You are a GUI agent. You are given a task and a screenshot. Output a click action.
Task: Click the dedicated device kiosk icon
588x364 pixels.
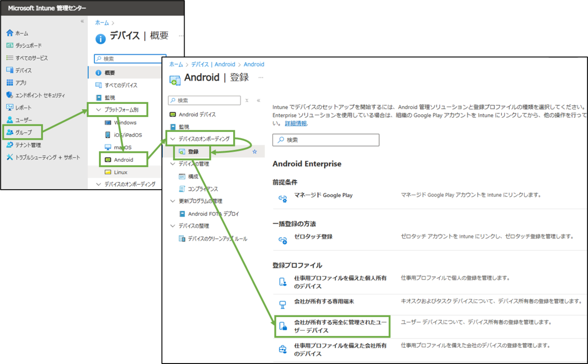tap(282, 304)
